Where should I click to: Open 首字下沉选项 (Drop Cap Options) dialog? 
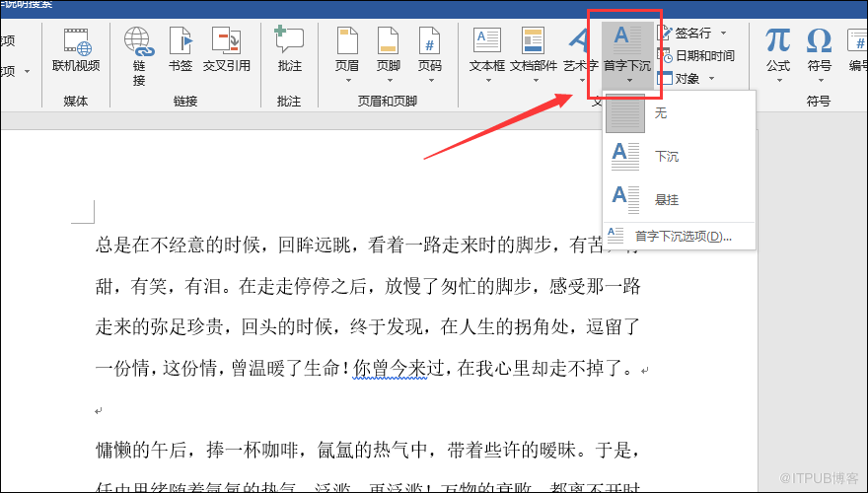pyautogui.click(x=683, y=237)
